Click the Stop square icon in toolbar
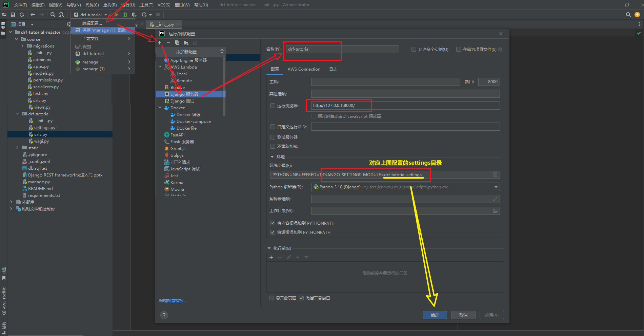644x336 pixels. coord(158,15)
